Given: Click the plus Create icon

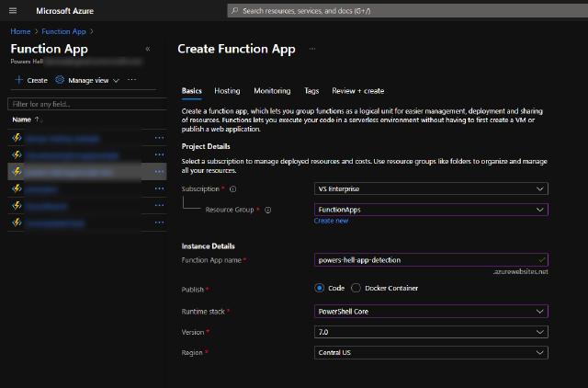Looking at the screenshot, I should [x=18, y=80].
